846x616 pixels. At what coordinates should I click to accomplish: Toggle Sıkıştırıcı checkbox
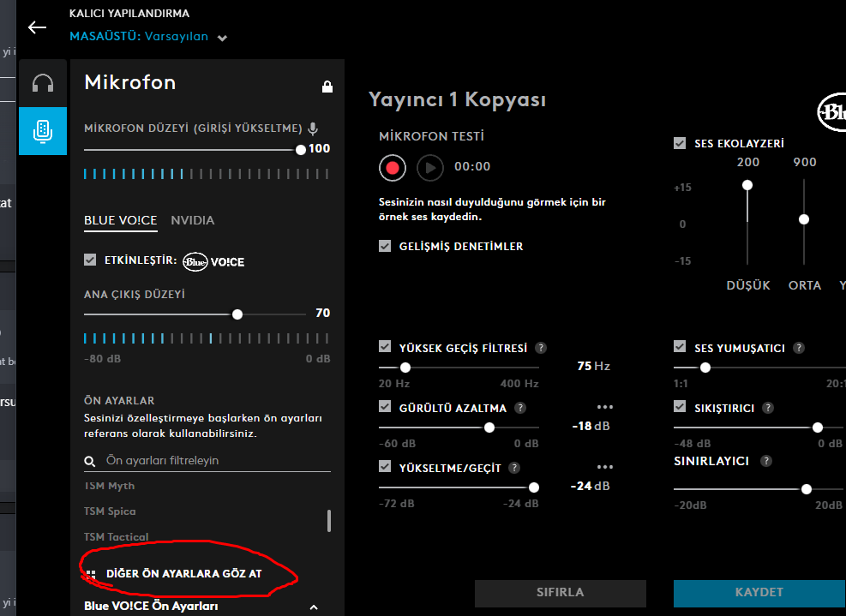[680, 406]
